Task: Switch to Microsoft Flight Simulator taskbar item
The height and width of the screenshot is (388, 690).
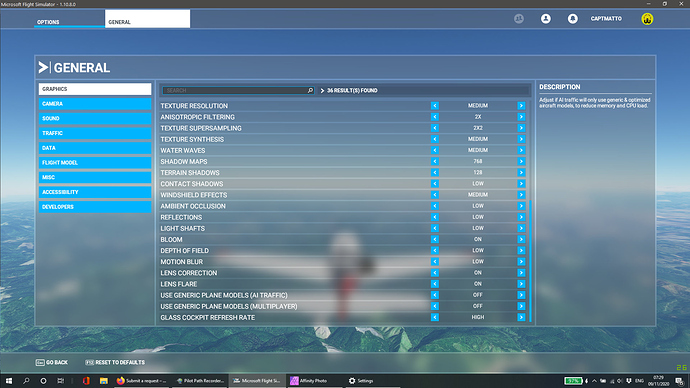Action: pyautogui.click(x=257, y=381)
